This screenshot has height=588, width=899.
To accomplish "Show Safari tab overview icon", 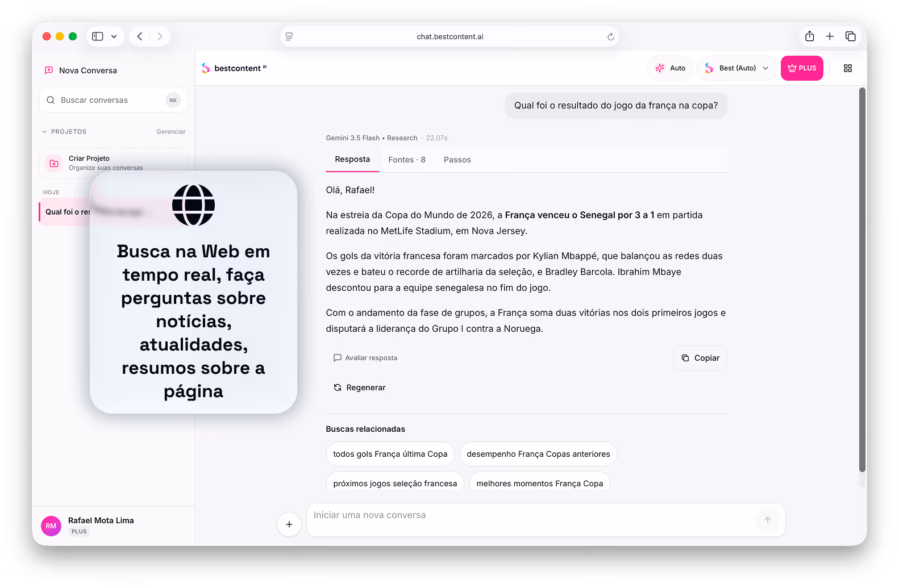I will pyautogui.click(x=851, y=36).
